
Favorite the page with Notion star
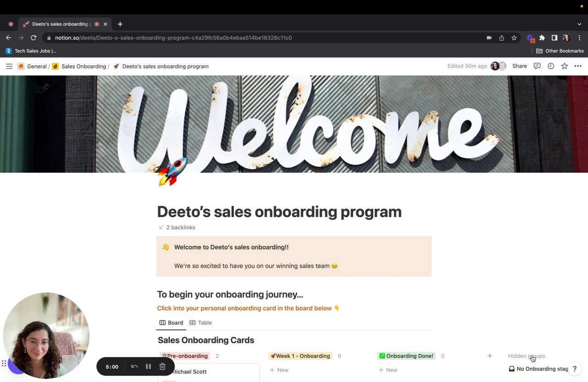tap(565, 66)
